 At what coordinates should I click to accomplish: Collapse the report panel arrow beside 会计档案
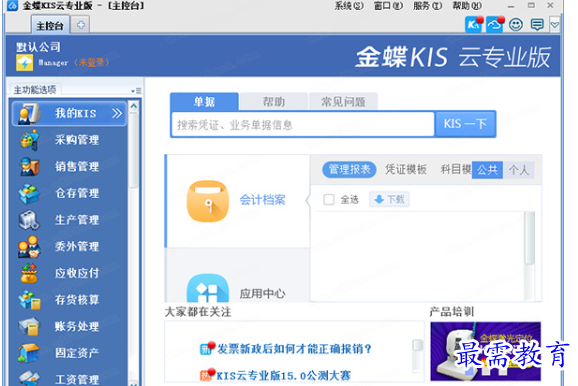307,200
